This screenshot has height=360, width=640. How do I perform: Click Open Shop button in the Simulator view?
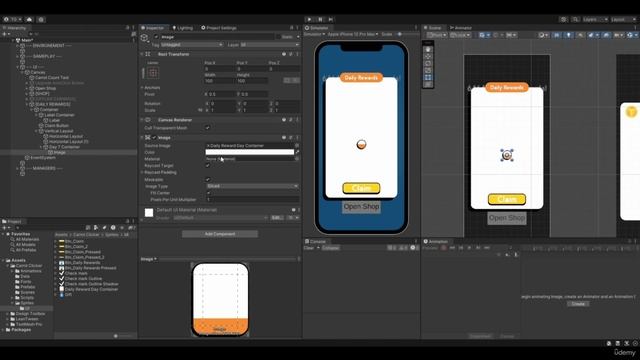click(361, 207)
